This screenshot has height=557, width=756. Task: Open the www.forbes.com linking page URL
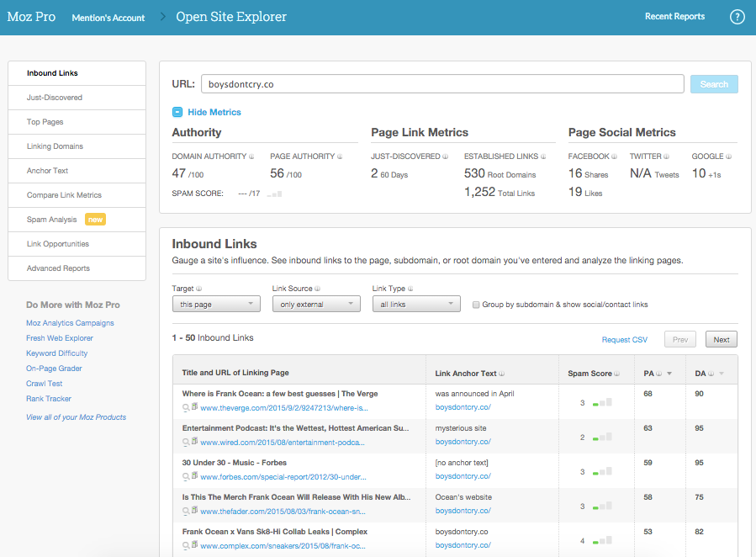tap(283, 477)
